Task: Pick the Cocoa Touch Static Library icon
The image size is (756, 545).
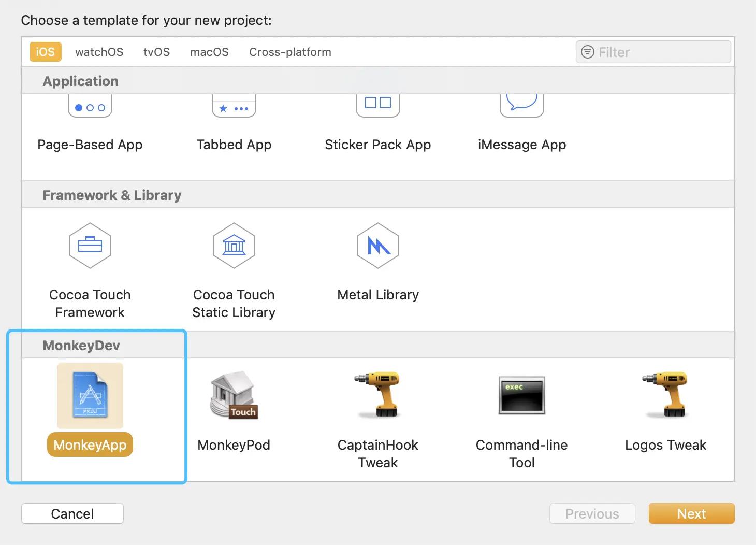Action: pyautogui.click(x=234, y=246)
